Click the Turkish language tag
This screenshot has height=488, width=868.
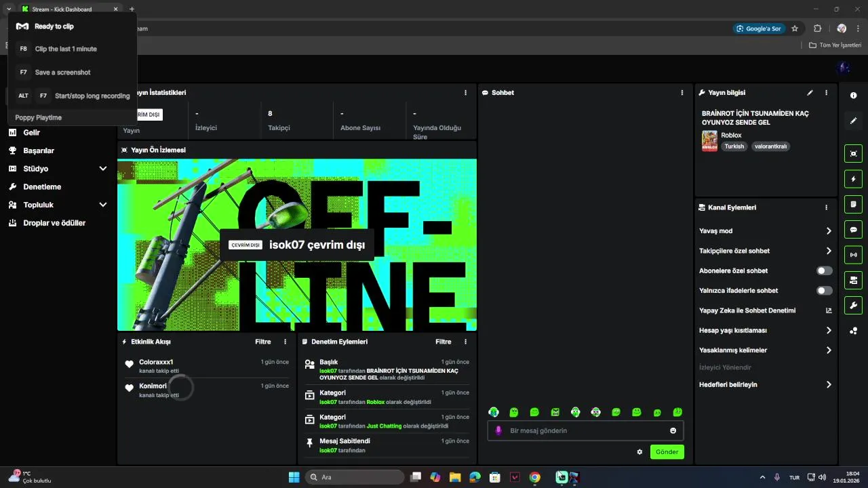click(734, 146)
